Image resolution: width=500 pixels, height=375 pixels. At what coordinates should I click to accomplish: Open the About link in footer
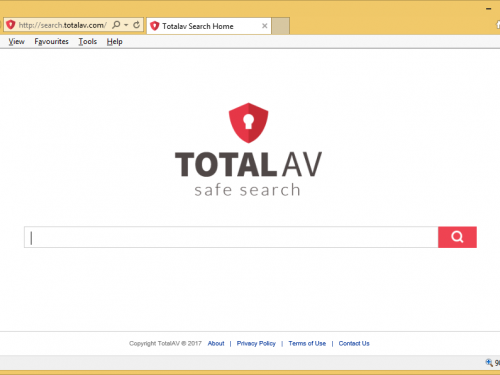(216, 343)
